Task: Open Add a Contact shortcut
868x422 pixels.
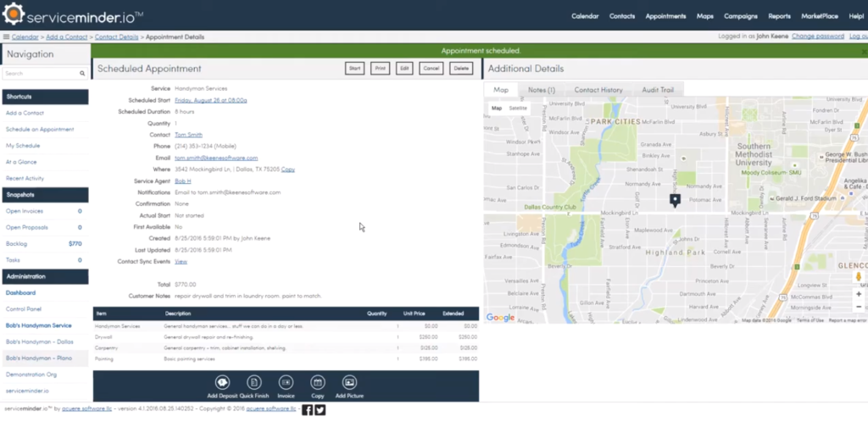Action: [x=25, y=113]
